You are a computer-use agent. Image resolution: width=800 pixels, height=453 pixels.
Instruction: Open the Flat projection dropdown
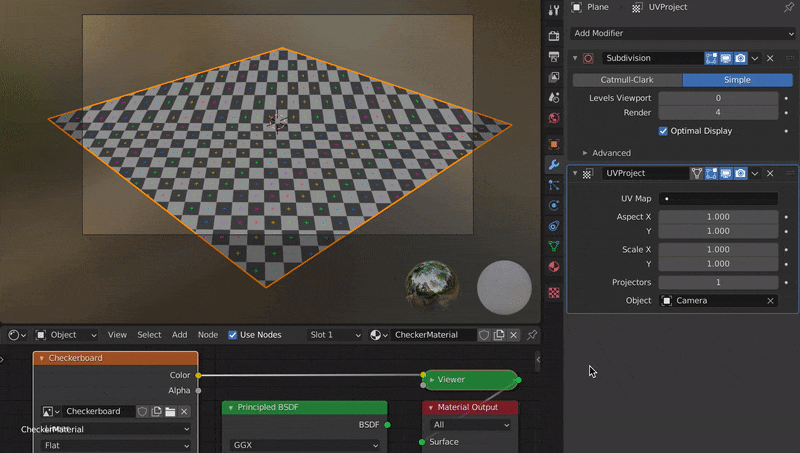coord(116,445)
